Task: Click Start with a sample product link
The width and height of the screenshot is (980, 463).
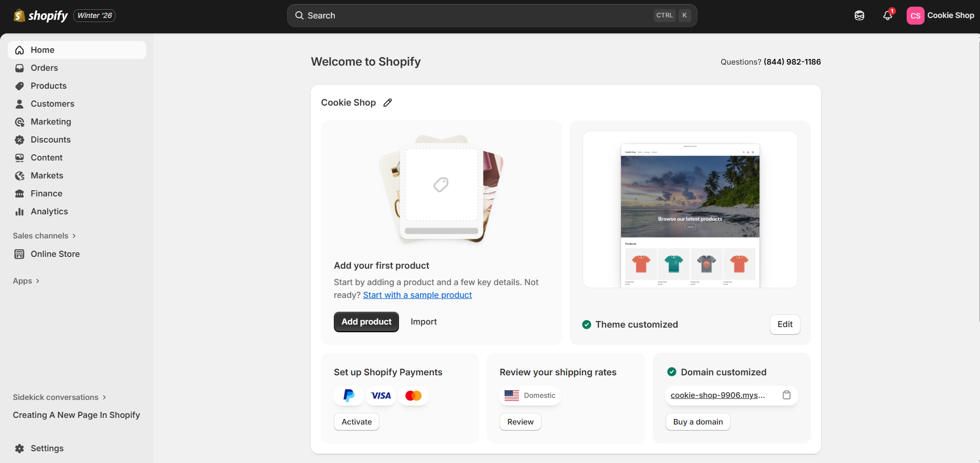Action: click(417, 295)
